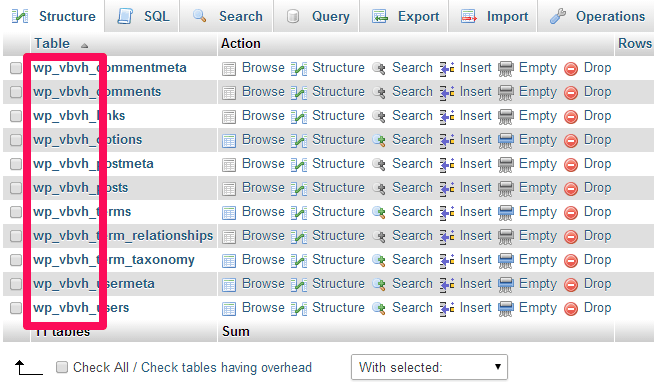Image resolution: width=654 pixels, height=387 pixels.
Task: Click the Empty link for wp_vbvh_usermeta
Action: [538, 284]
